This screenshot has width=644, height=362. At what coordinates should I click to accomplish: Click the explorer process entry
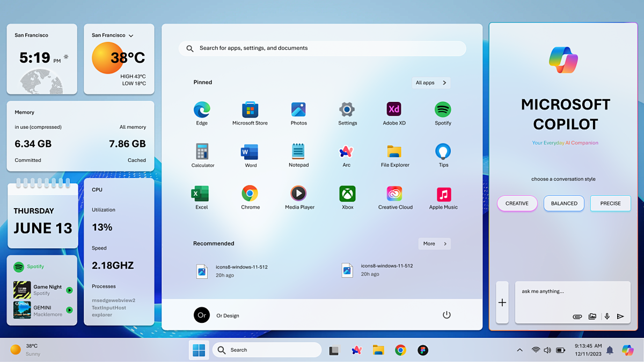coord(102,315)
